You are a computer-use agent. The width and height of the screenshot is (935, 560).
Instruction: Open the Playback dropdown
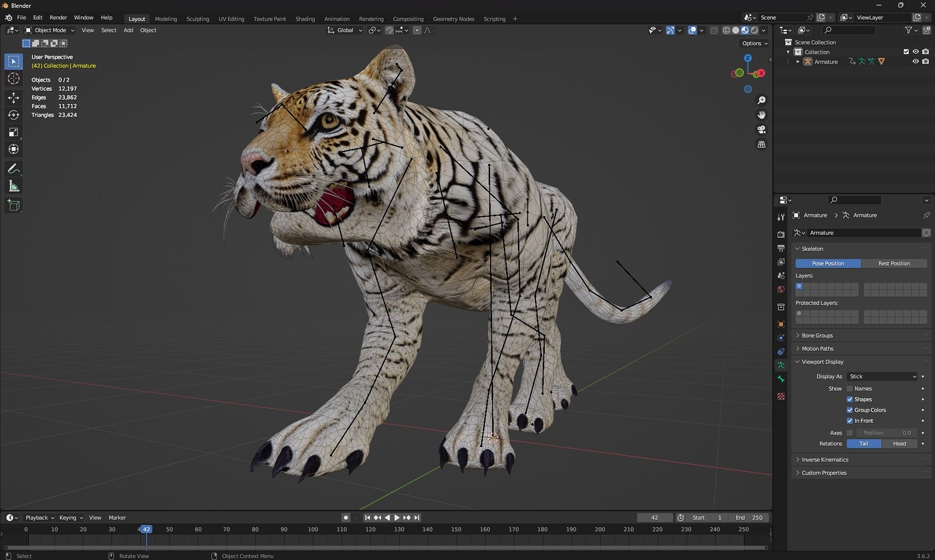(39, 518)
